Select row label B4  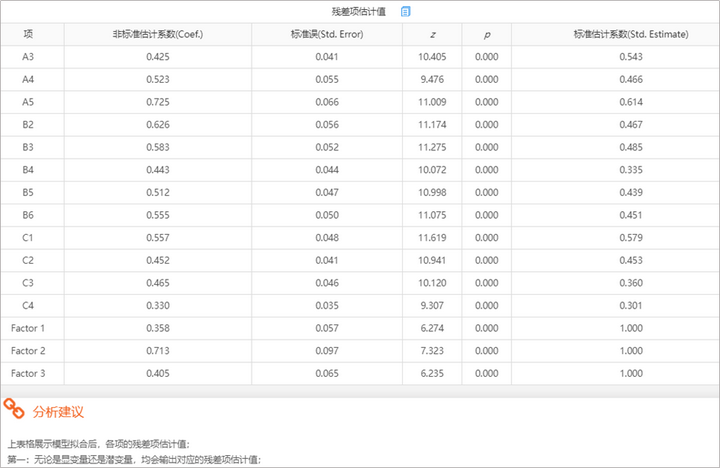point(28,169)
